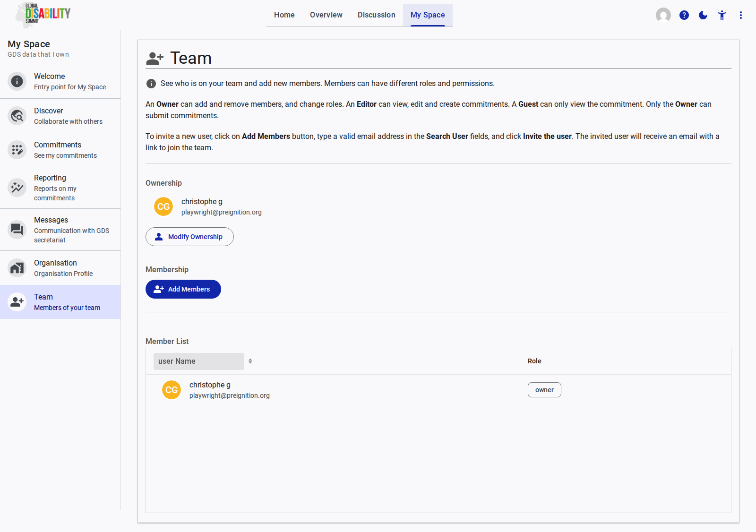
Task: Click the Global Disability Summit logo
Action: 43,14
